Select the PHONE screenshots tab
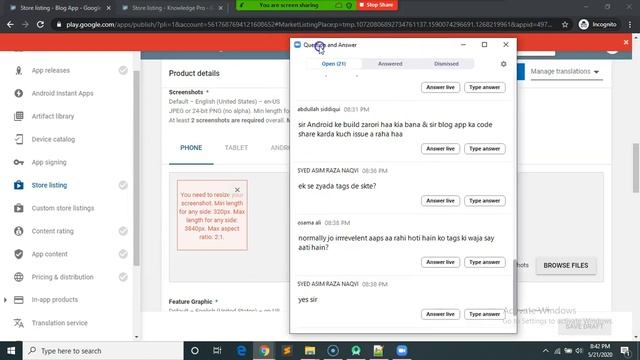640x360 pixels. point(191,148)
